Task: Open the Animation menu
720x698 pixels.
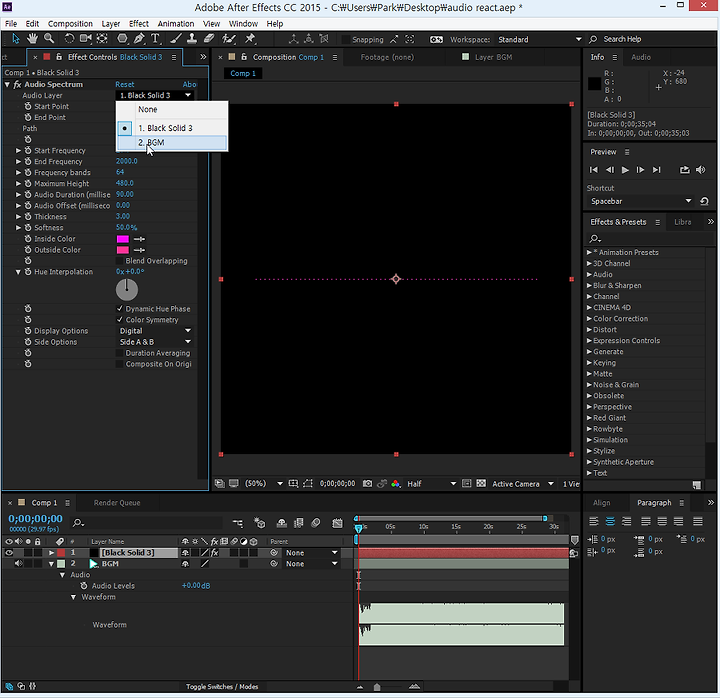Action: pyautogui.click(x=176, y=23)
